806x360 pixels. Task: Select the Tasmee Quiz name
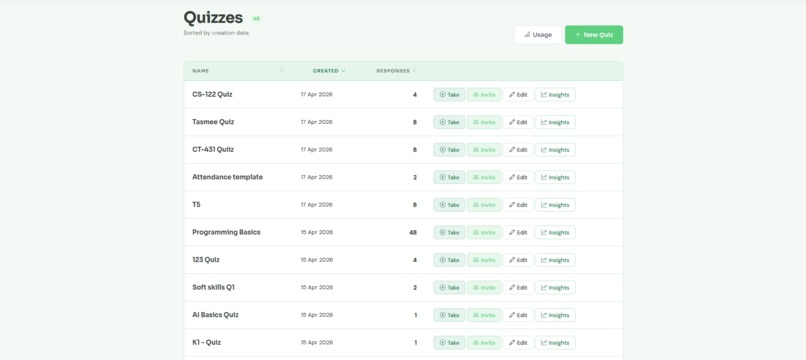(213, 122)
